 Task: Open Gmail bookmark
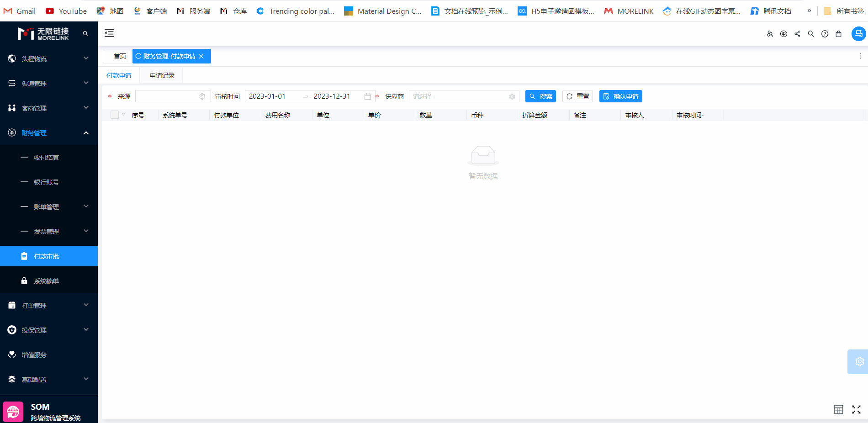click(19, 11)
